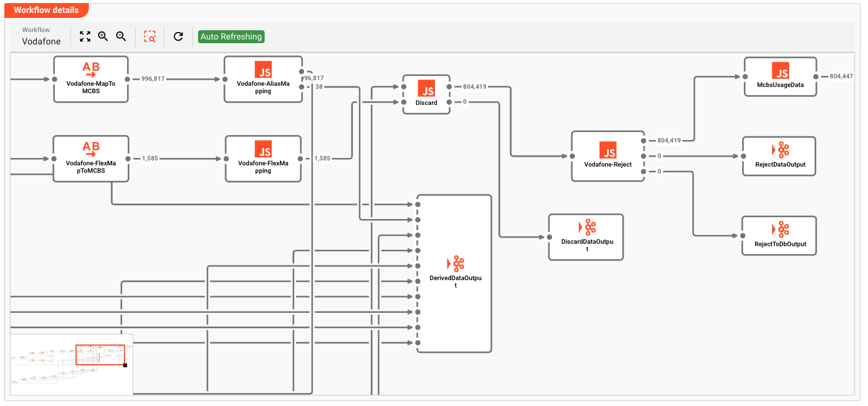Select the Vodafone-FlexMapping JS icon
The height and width of the screenshot is (406, 868).
(263, 149)
